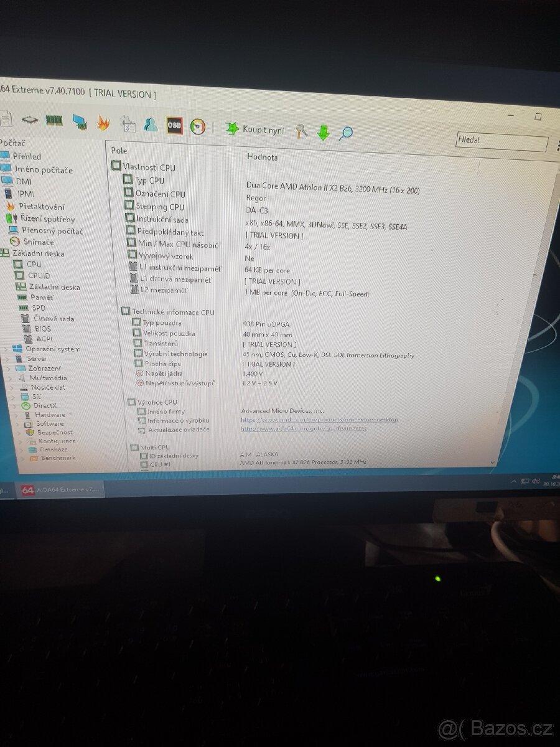Select the memory module toolbar icon
560x747 pixels.
tap(53, 119)
